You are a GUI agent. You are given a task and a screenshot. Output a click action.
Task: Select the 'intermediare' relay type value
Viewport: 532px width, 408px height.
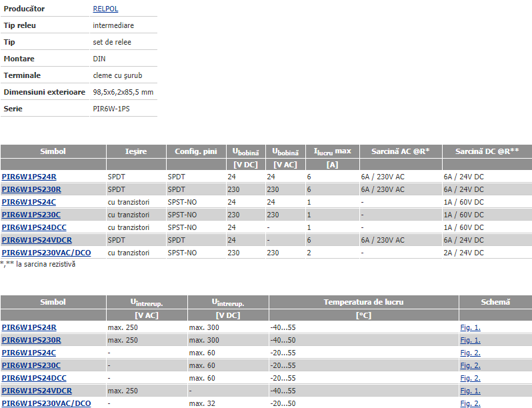(x=113, y=25)
